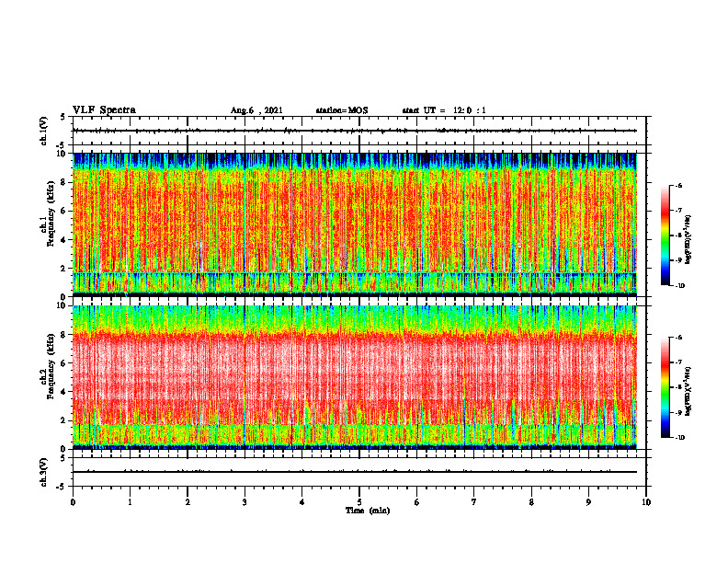Image resolution: width=728 pixels, height=563 pixels.
Task: Click the ch.1 color bar log(PSD) label
Action: (688, 239)
